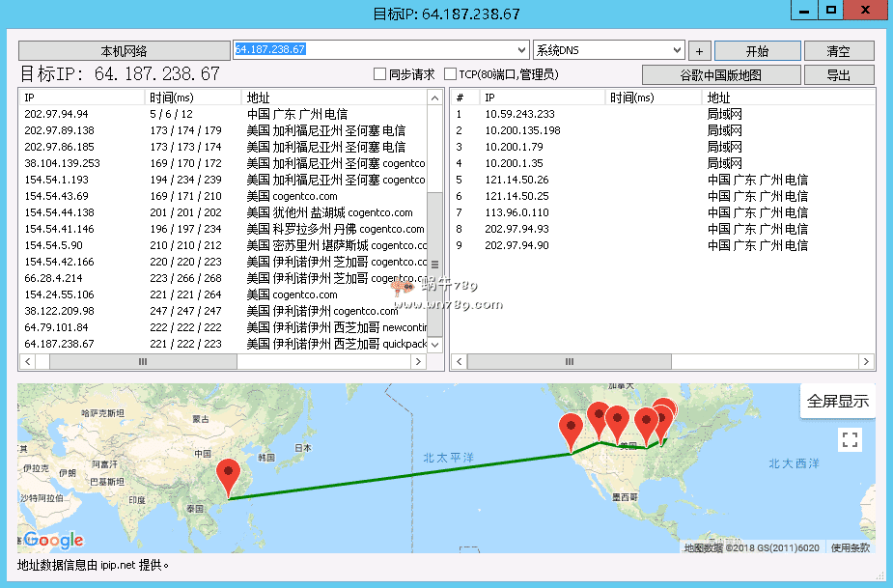Image resolution: width=893 pixels, height=588 pixels.
Task: Enable the 同步请求 checkbox
Action: point(380,74)
